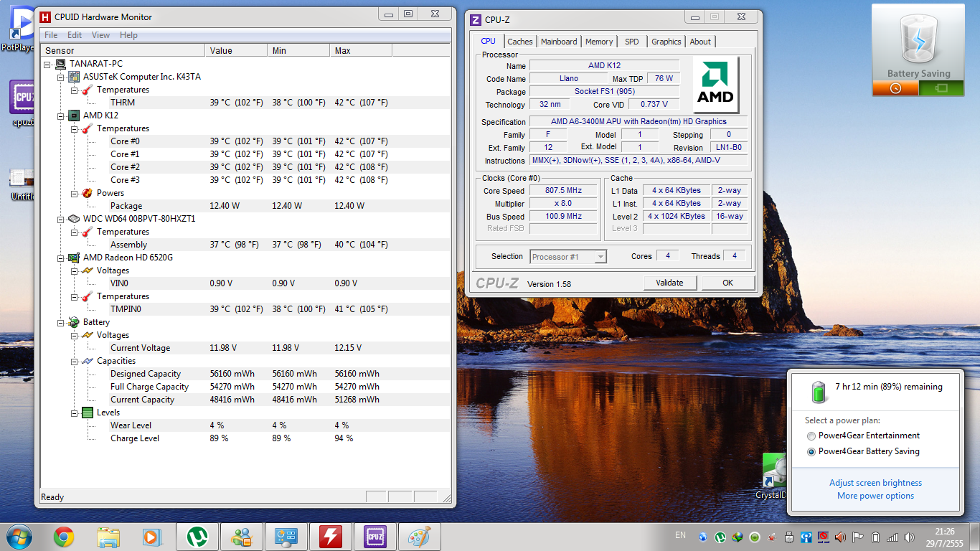The width and height of the screenshot is (980, 551).
Task: Click the taskbar clock showing 21:26
Action: pyautogui.click(x=944, y=537)
